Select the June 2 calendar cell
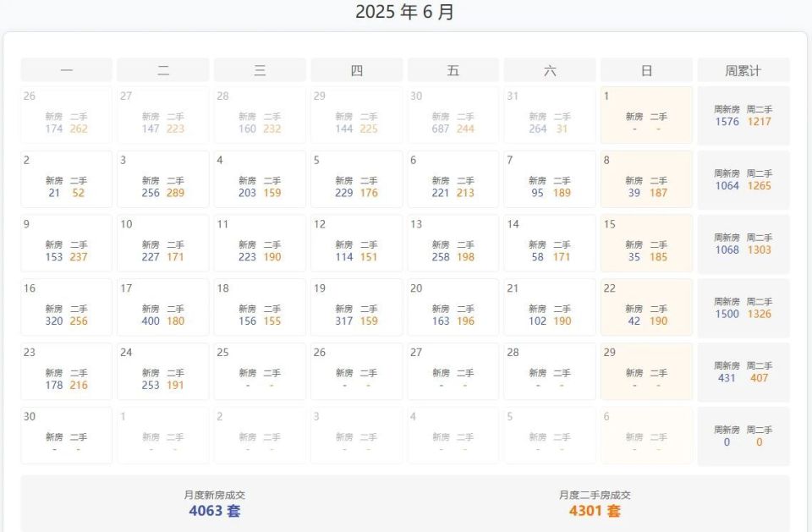812x532 pixels. tap(66, 178)
